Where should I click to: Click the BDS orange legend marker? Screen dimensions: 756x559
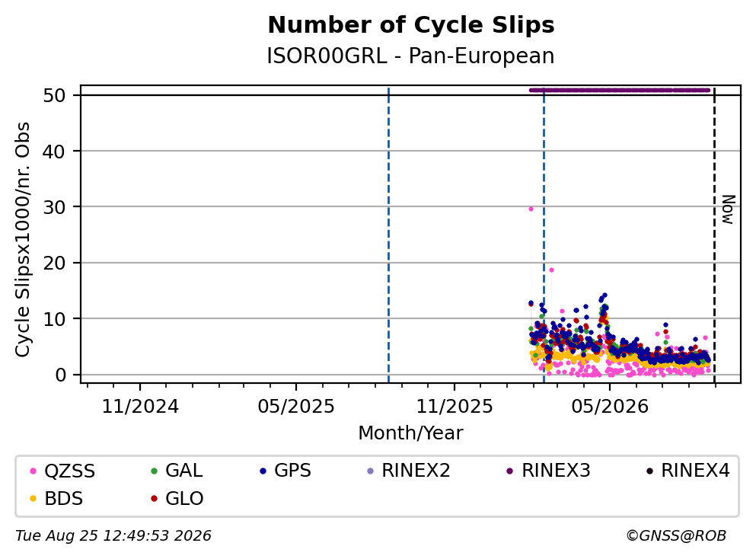[x=33, y=499]
